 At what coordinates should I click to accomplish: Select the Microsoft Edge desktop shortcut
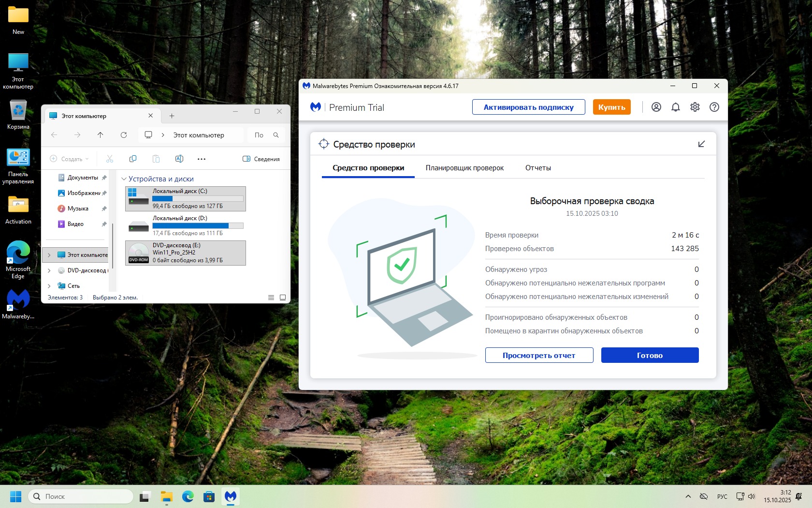(x=18, y=260)
